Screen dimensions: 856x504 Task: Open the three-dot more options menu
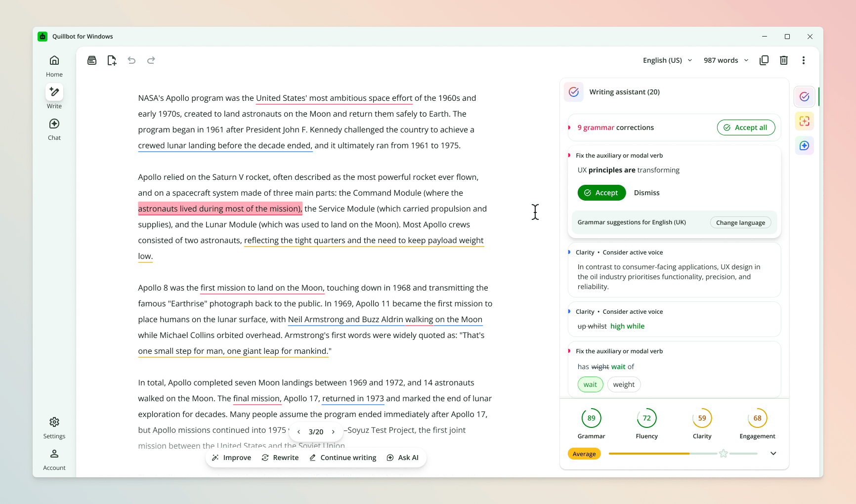tap(804, 60)
